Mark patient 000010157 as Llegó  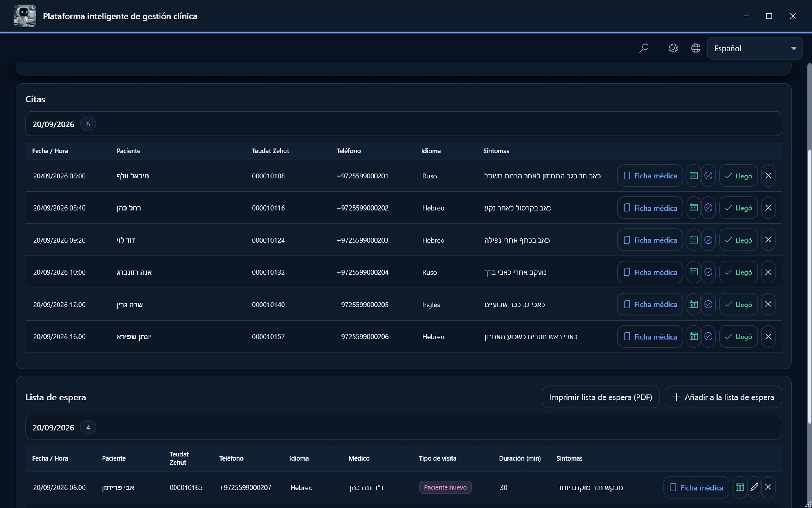(738, 336)
